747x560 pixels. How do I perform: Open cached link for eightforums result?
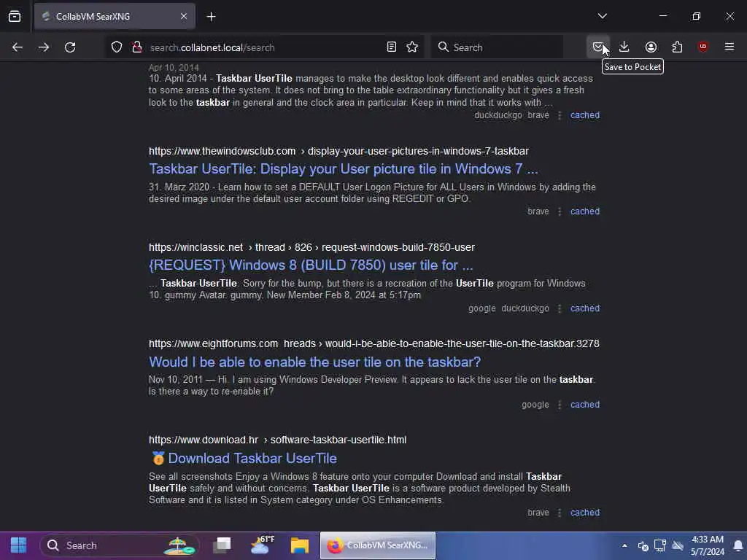[585, 405]
